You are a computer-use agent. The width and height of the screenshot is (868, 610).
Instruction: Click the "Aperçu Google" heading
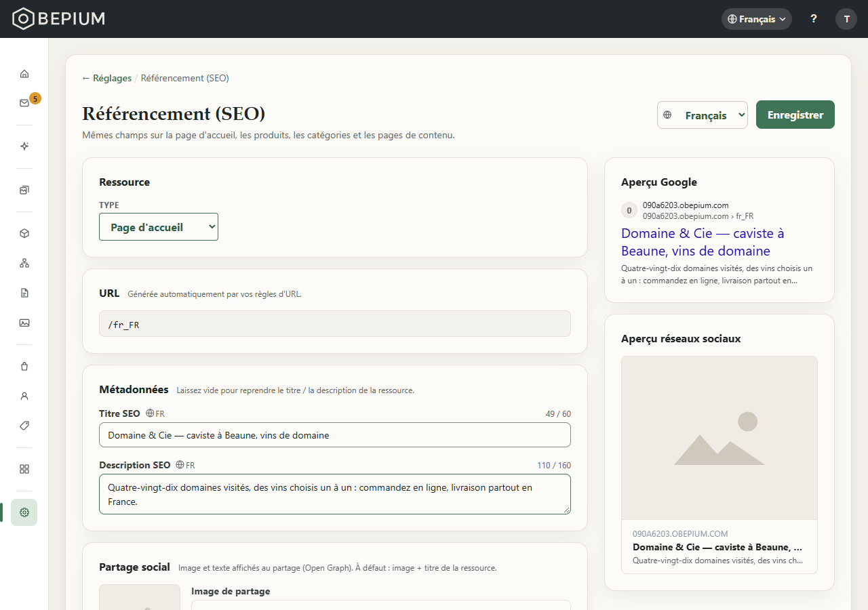659,182
